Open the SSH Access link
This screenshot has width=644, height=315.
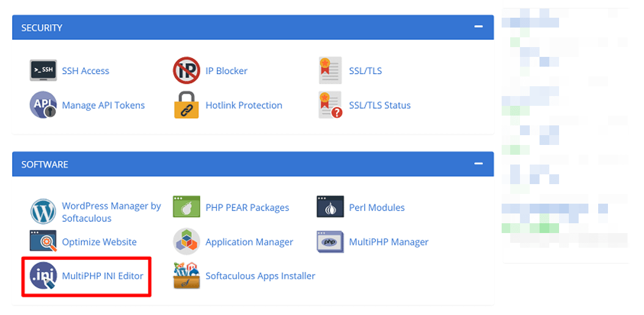pos(86,71)
